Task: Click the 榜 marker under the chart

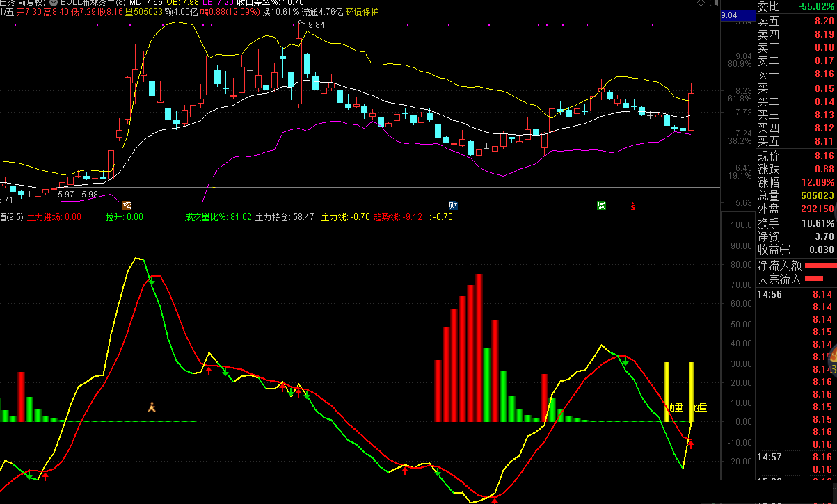Action: 127,205
